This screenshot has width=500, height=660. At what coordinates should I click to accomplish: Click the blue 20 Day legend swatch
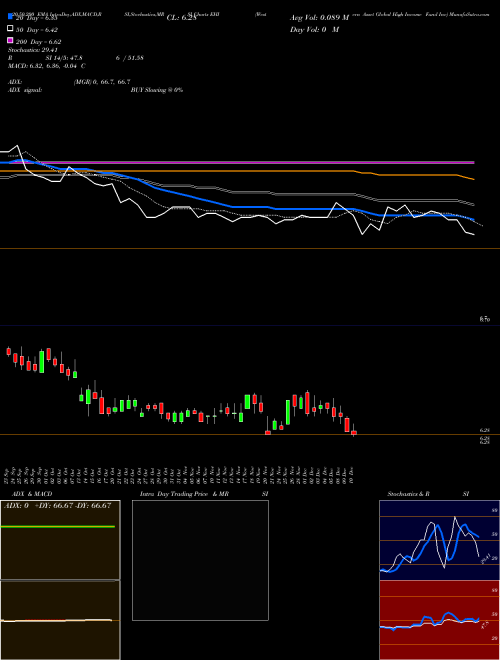pos(10,16)
